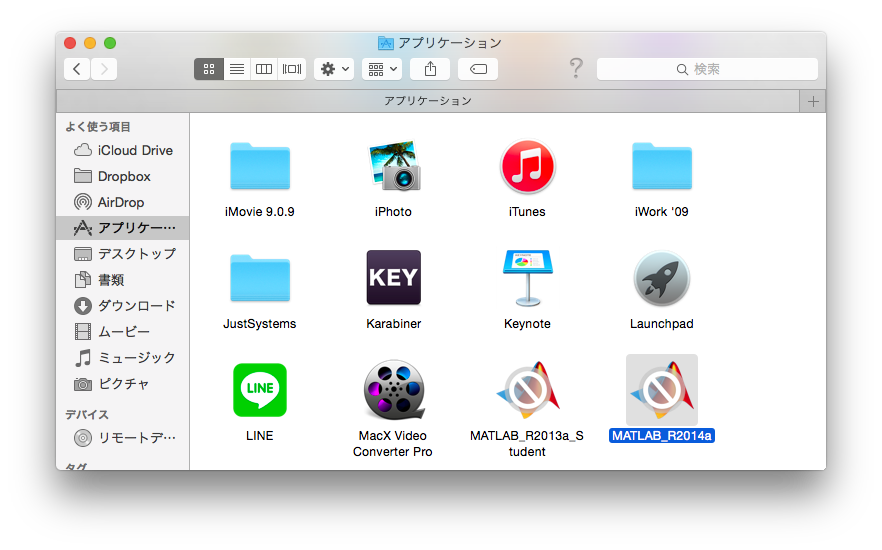Add a new tab with plus button
This screenshot has height=550, width=882.
pos(813,102)
